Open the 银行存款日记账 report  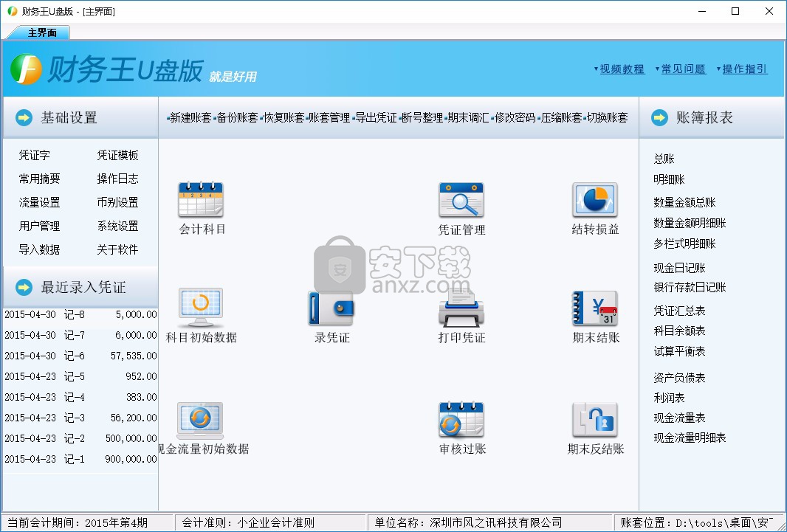(690, 287)
